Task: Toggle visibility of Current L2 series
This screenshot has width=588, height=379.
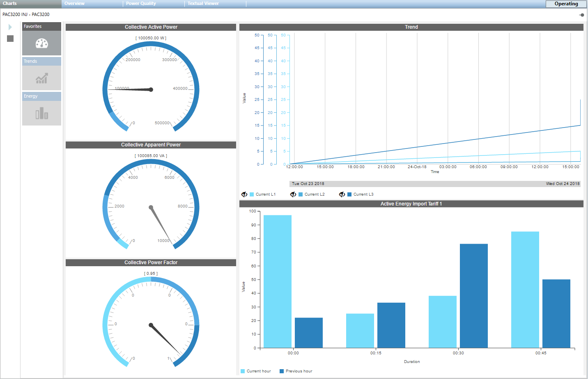Action: 293,194
